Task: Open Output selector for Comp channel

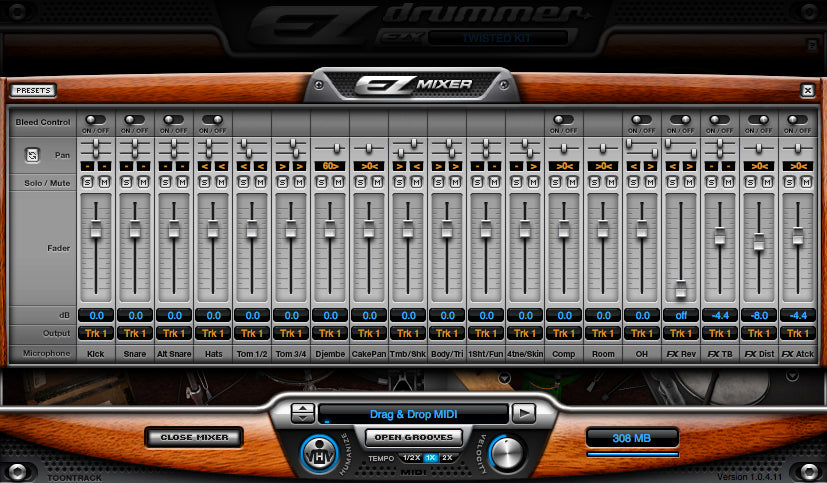Action: [563, 333]
